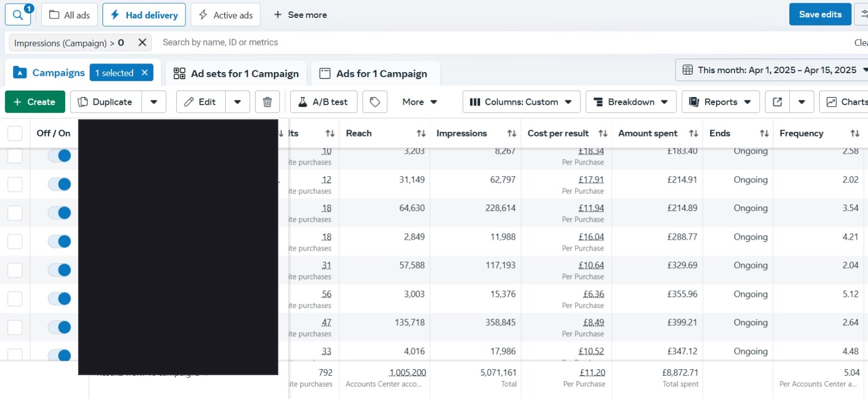Click the 1,005,200 total reach link
The image size is (868, 399).
407,373
